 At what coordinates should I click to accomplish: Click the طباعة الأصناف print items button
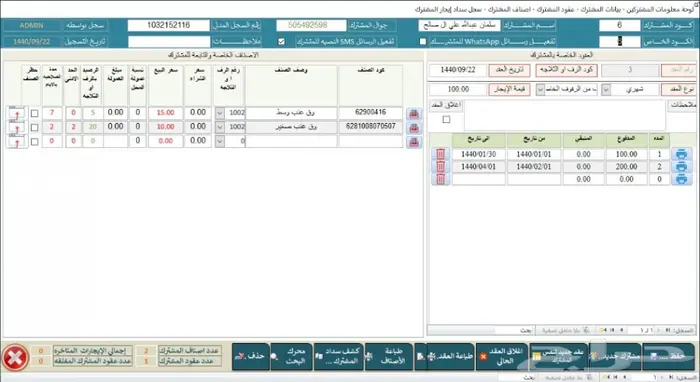[389, 357]
